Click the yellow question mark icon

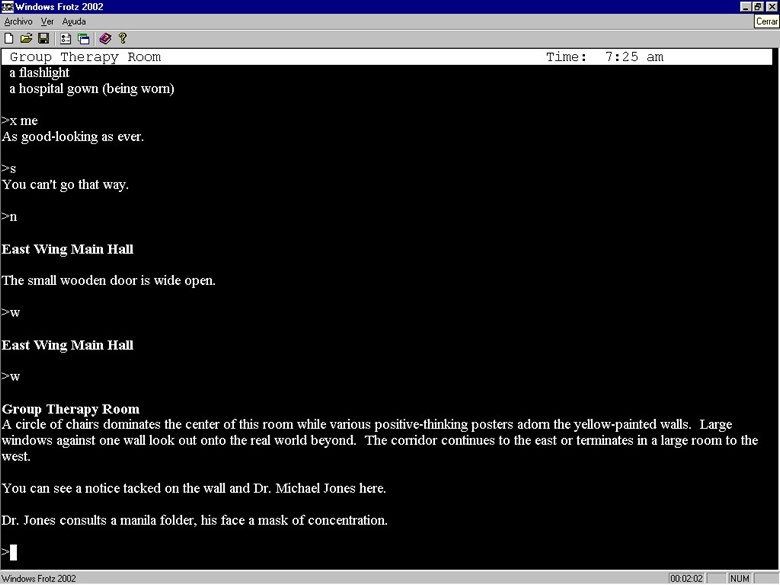[x=123, y=38]
